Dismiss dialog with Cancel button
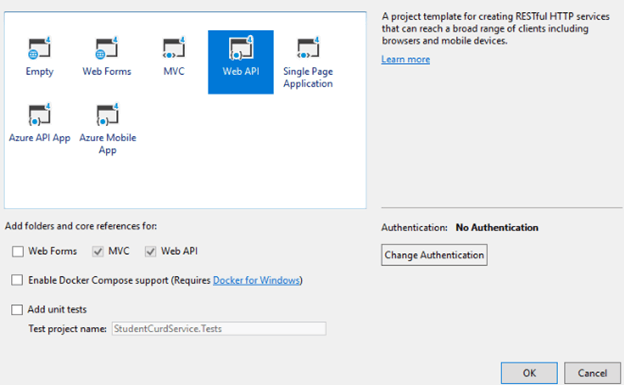The height and width of the screenshot is (385, 624). 592,373
